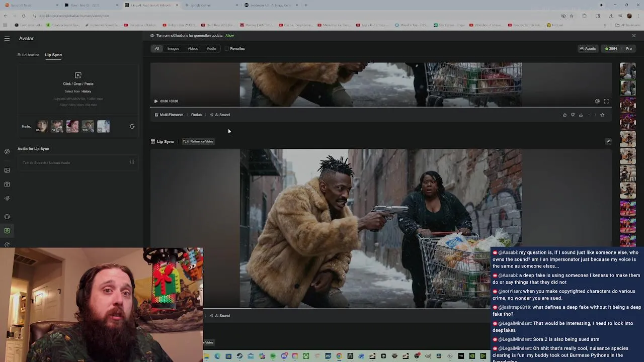The width and height of the screenshot is (644, 362).
Task: Open Multi-Elements for first video
Action: pos(169,115)
